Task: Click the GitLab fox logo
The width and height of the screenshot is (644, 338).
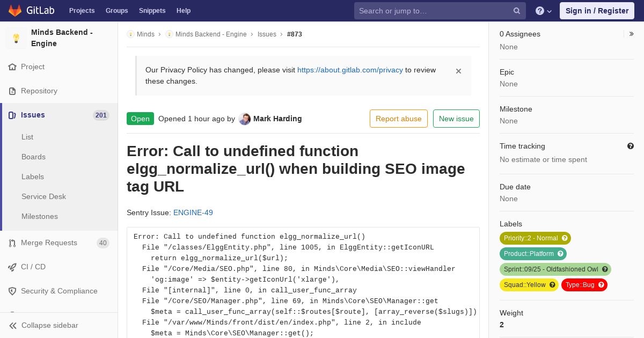Action: click(15, 10)
